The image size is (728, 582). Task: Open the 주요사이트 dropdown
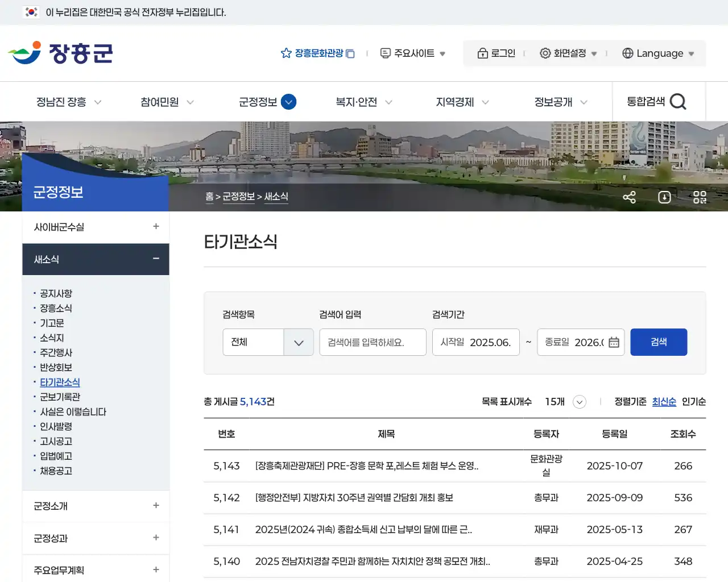point(412,53)
